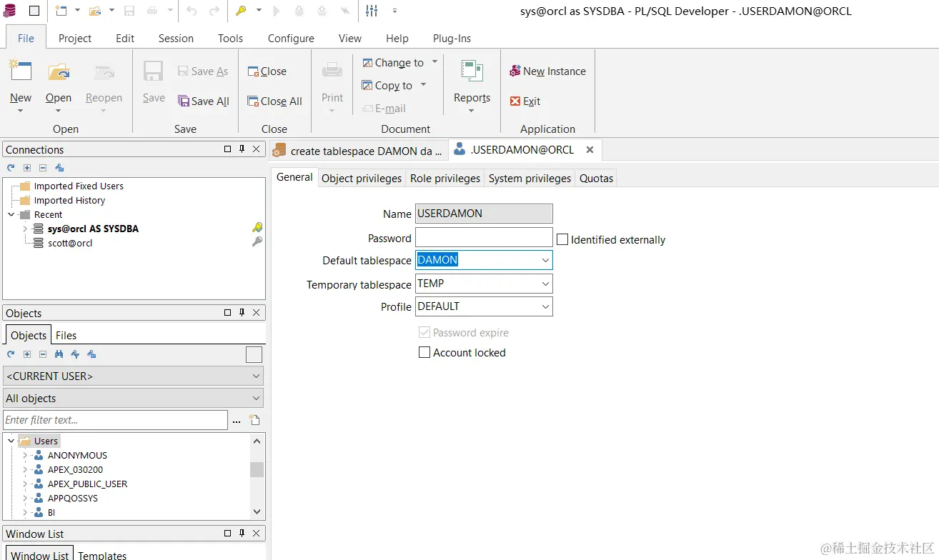
Task: Click the Save All button
Action: pos(204,101)
